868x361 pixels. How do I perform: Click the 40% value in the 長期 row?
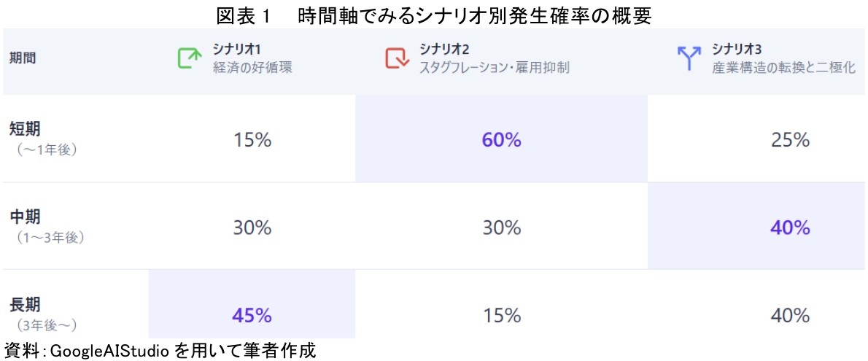(x=790, y=315)
